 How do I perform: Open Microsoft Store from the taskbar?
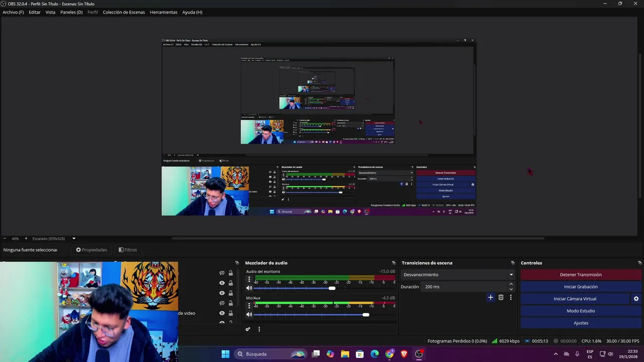point(360,354)
